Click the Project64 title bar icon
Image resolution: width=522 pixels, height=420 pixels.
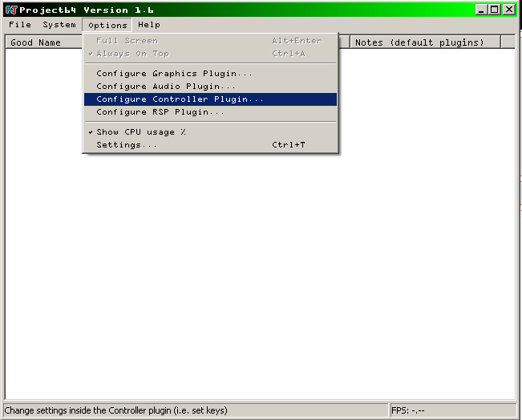click(x=12, y=10)
